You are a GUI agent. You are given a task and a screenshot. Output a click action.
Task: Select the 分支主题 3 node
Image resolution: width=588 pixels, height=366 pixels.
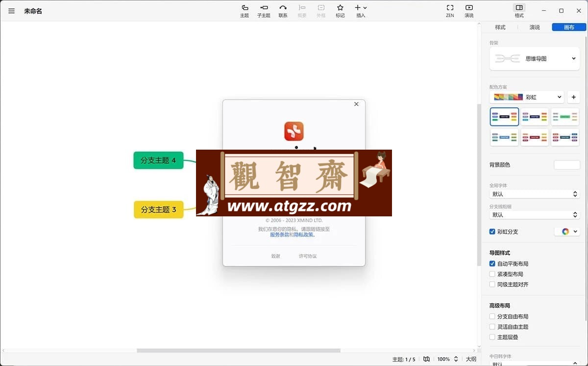click(158, 209)
